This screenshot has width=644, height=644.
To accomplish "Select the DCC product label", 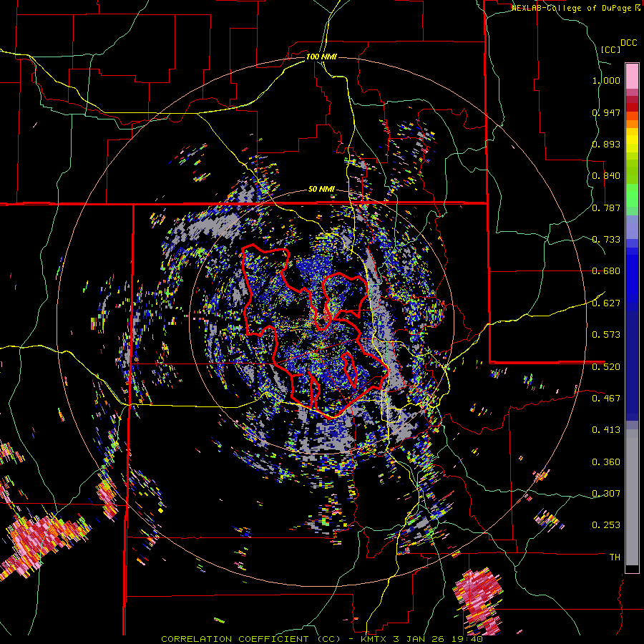I will click(x=628, y=43).
